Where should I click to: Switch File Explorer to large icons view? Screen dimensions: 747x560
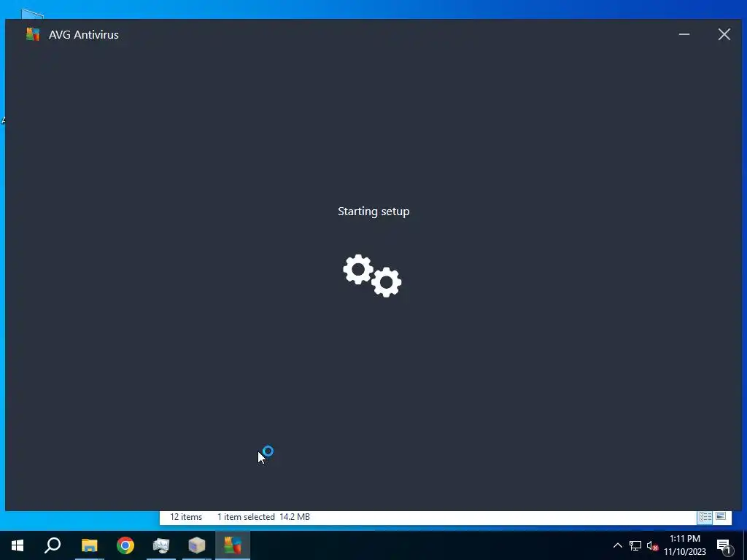click(x=721, y=517)
